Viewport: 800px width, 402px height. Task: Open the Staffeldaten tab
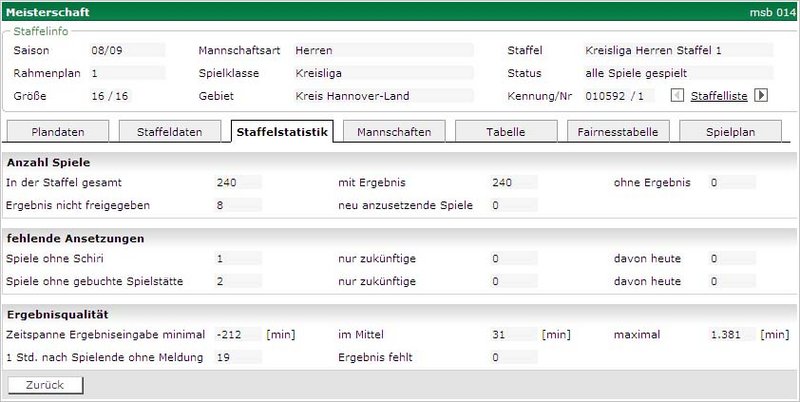point(169,132)
